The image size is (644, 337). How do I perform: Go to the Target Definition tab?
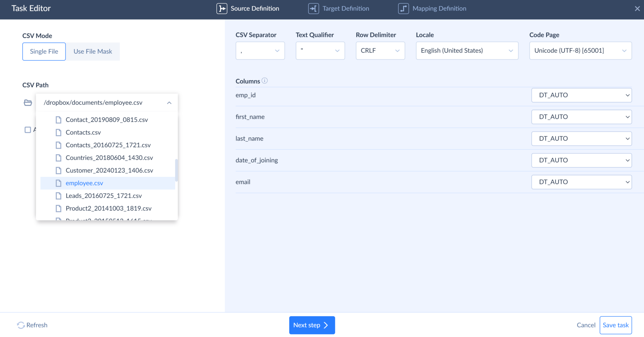[345, 8]
